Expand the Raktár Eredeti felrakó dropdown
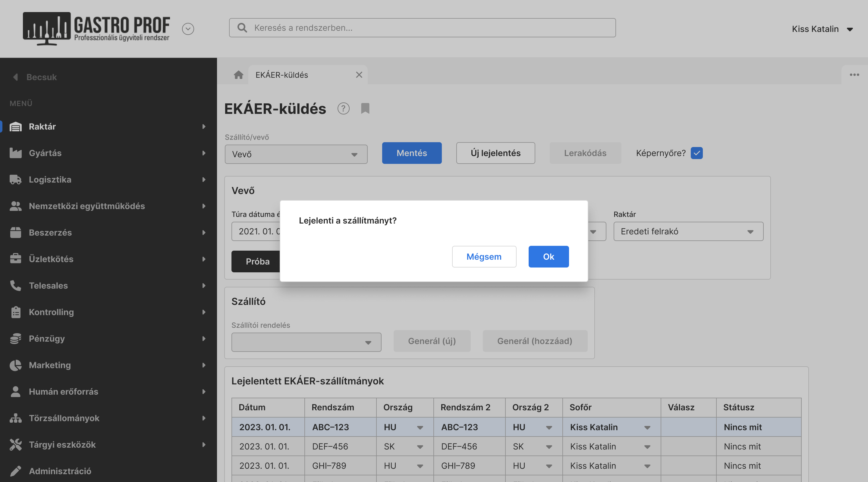This screenshot has height=482, width=868. point(688,231)
